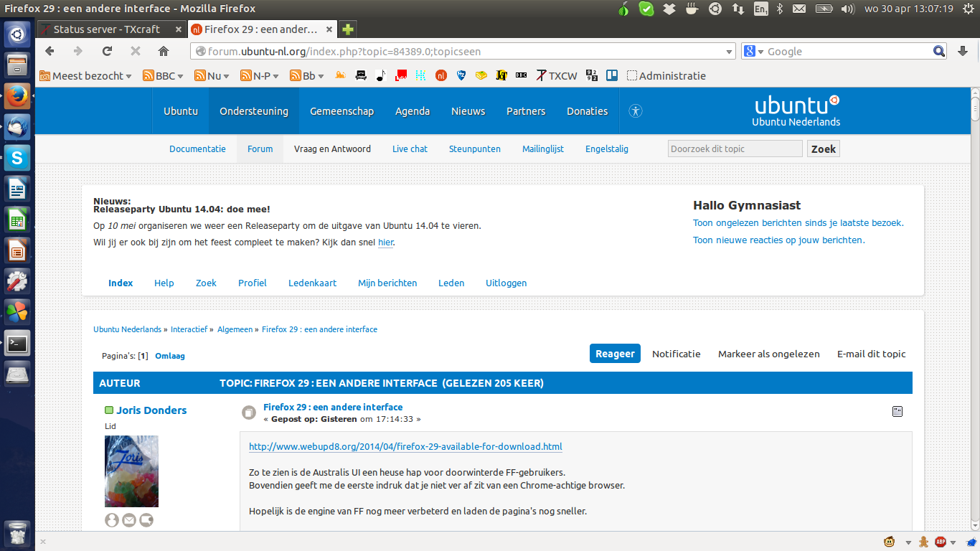Image resolution: width=980 pixels, height=551 pixels.
Task: Open dropdown next to Greasemonkey icon
Action: (908, 542)
